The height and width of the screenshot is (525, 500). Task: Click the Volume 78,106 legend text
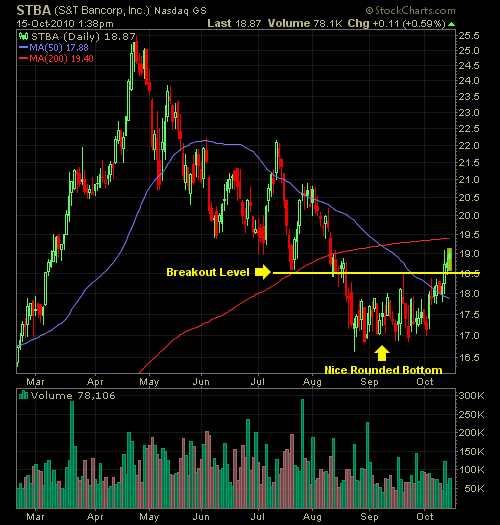(73, 396)
